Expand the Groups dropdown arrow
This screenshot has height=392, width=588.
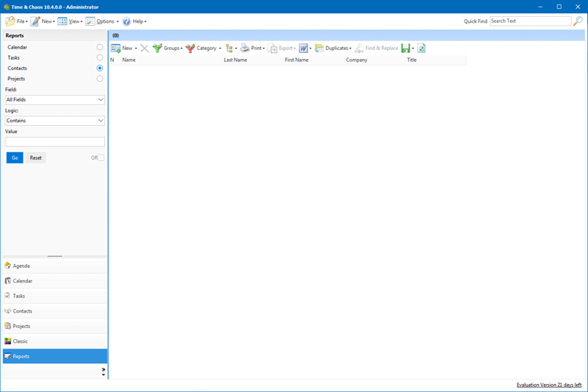182,49
